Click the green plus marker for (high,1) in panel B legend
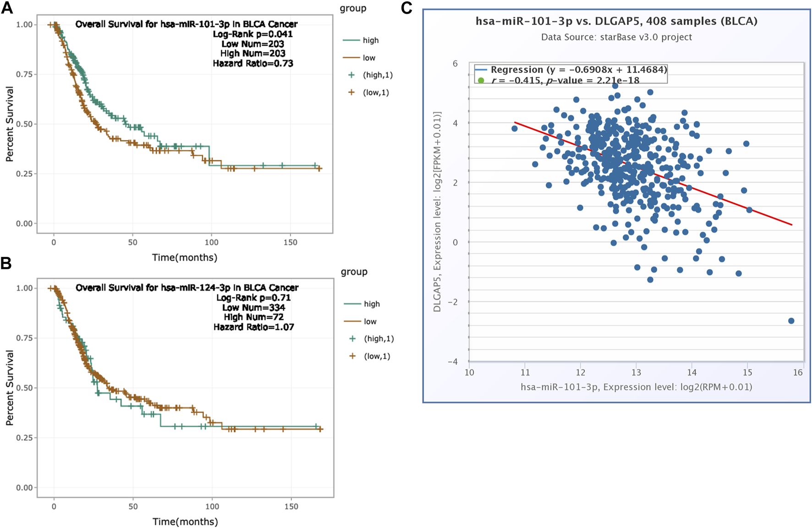 [x=352, y=339]
